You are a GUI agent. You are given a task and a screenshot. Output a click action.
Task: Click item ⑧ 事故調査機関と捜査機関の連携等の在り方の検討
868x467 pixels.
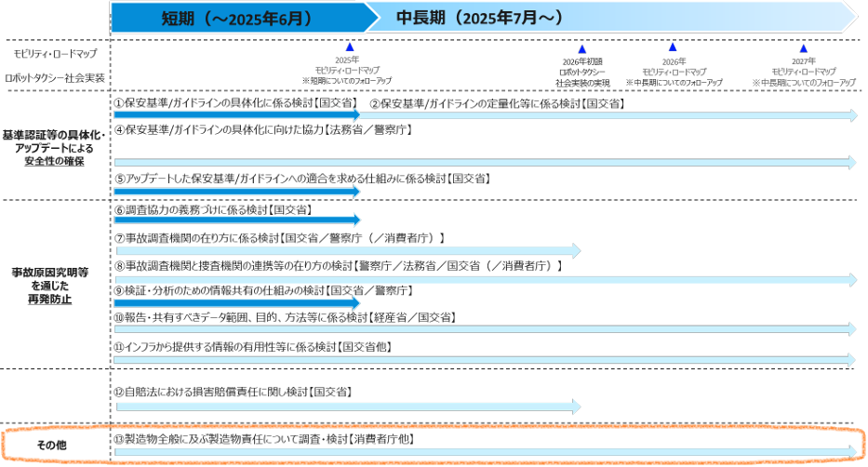(339, 266)
